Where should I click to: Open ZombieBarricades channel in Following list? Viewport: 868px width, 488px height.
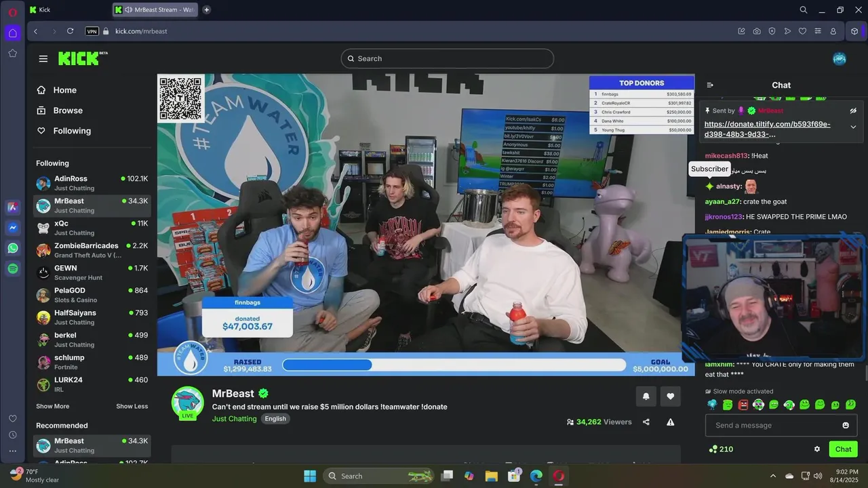[92, 250]
